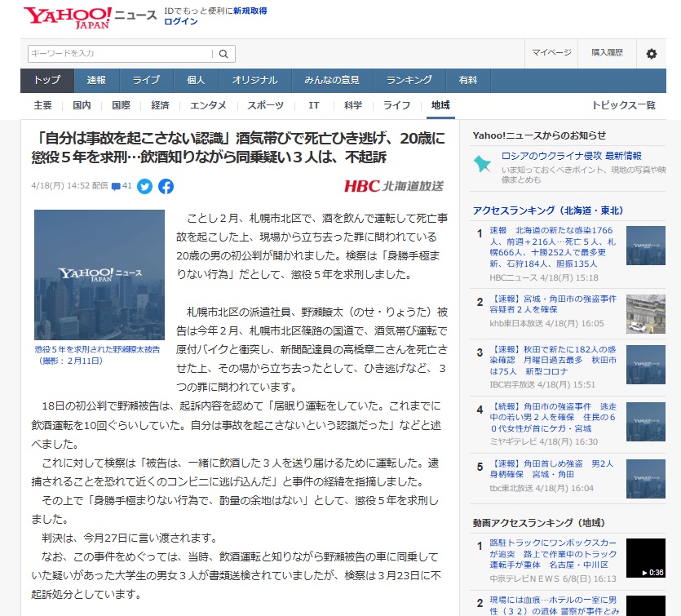Click the 新規取得 link
The image size is (681, 616).
point(250,11)
